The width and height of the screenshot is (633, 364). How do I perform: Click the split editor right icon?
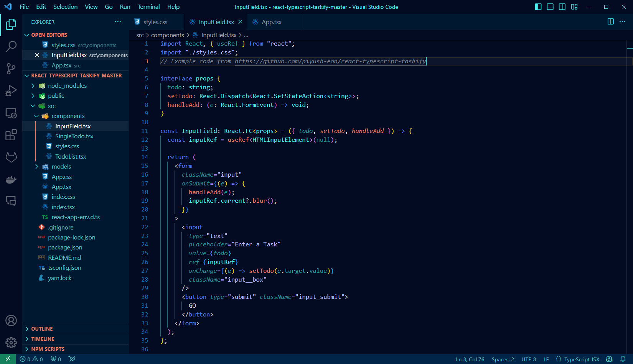611,22
